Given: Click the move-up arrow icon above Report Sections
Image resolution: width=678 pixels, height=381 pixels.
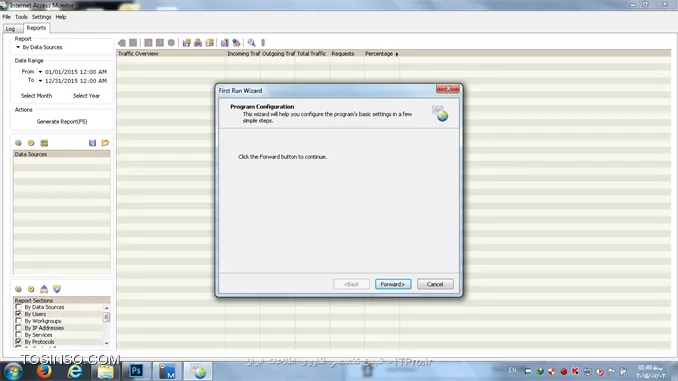Looking at the screenshot, I should 44,289.
